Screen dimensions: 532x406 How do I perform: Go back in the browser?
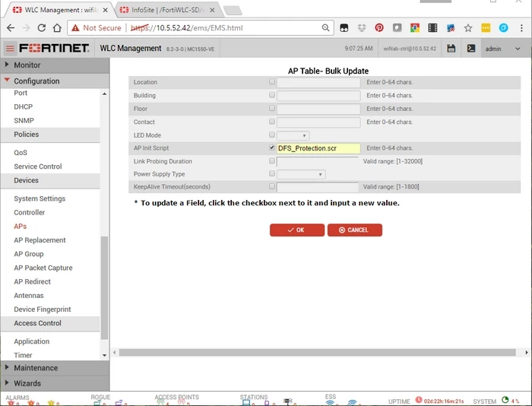click(x=11, y=28)
